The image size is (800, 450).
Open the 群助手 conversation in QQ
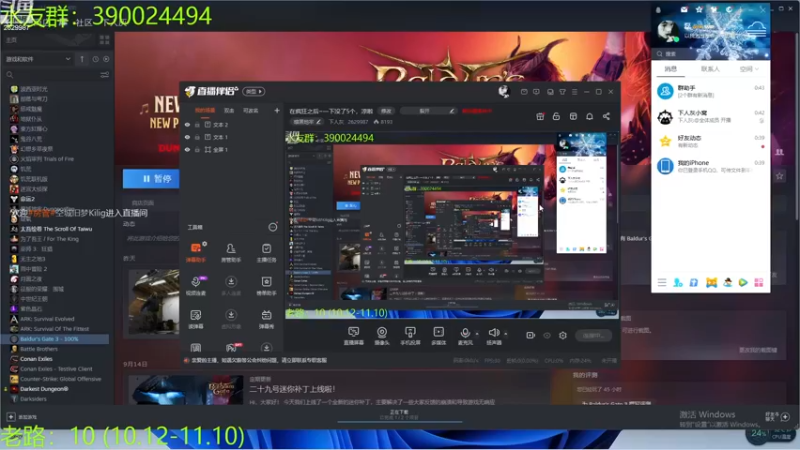tap(711, 91)
